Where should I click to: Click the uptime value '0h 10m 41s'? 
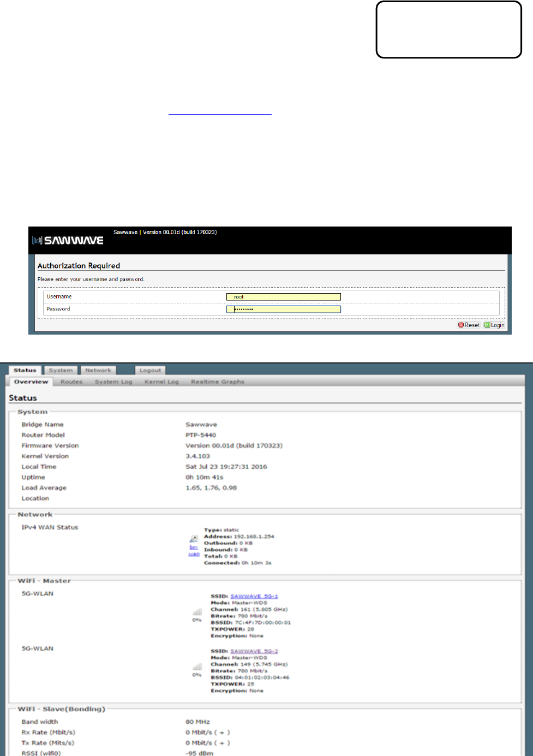(x=204, y=477)
